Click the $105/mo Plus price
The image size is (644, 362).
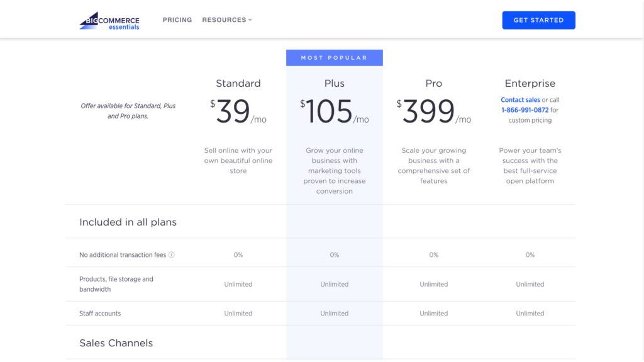click(x=335, y=111)
